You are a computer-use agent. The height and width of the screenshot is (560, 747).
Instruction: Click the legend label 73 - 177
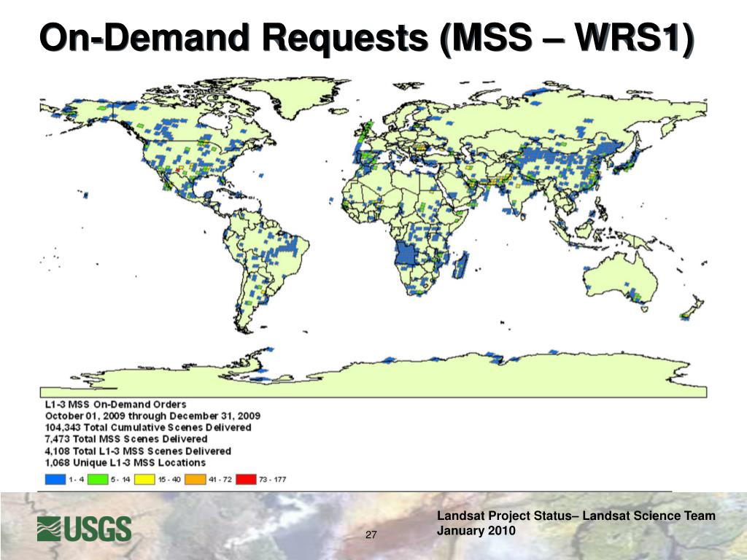[x=273, y=480]
